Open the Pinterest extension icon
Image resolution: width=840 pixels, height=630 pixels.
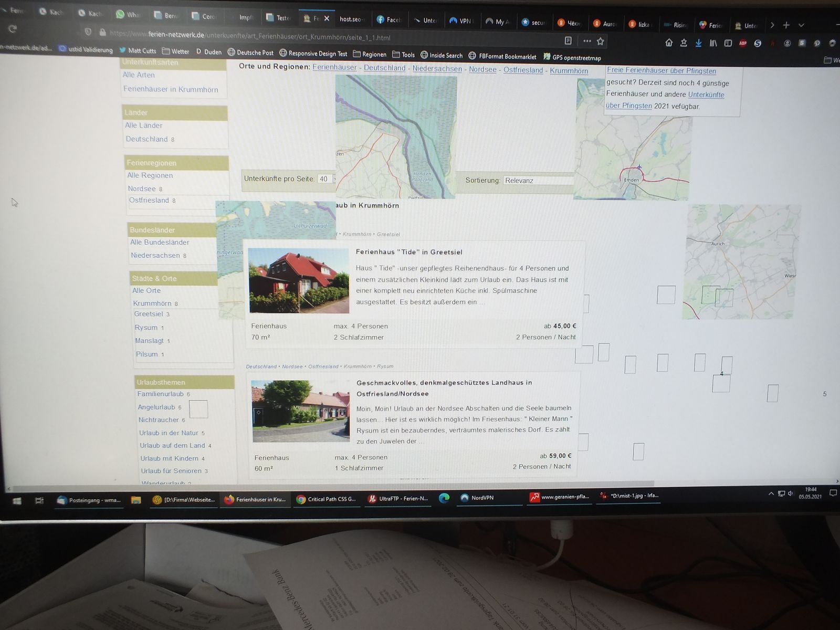point(817,44)
